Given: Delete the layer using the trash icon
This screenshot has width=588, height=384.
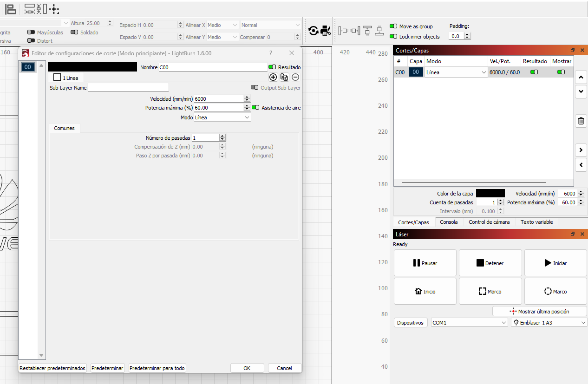Looking at the screenshot, I should coord(581,121).
